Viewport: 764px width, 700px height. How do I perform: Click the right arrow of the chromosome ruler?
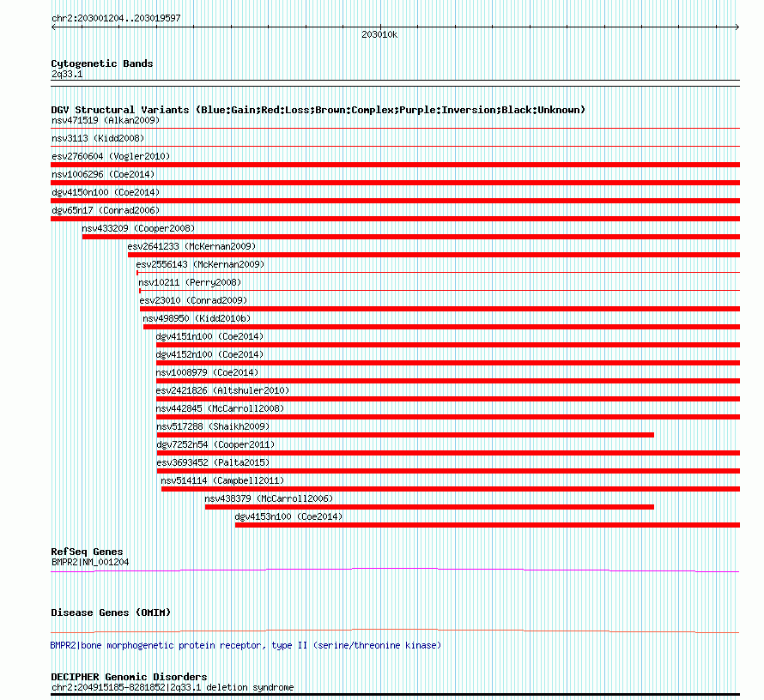coord(737,27)
